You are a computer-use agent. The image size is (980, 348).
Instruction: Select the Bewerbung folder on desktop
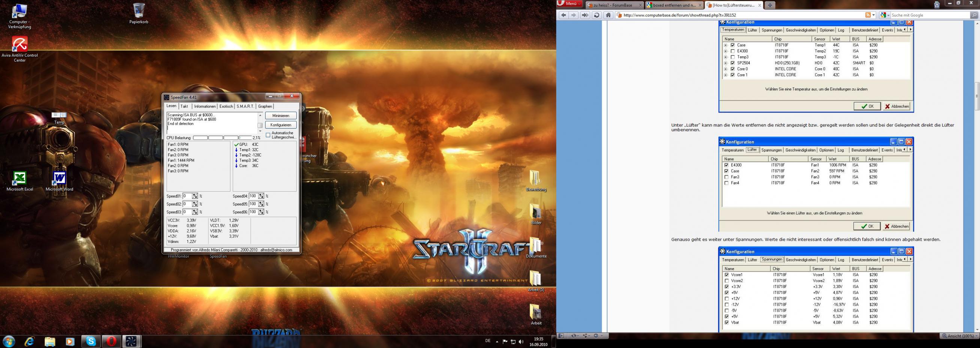[x=536, y=181]
